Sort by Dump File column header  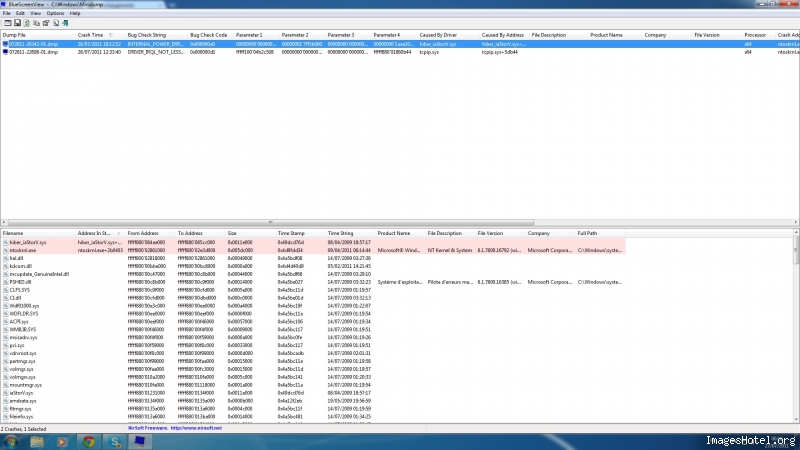click(38, 35)
